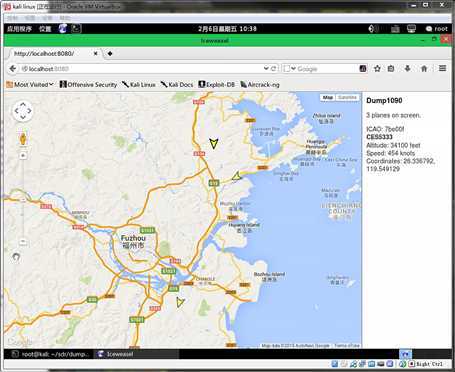Open Offensive Security bookmark

coord(88,85)
